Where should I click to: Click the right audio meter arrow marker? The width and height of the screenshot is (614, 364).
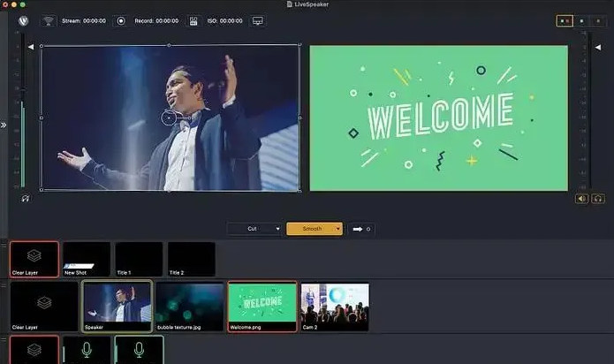[598, 48]
